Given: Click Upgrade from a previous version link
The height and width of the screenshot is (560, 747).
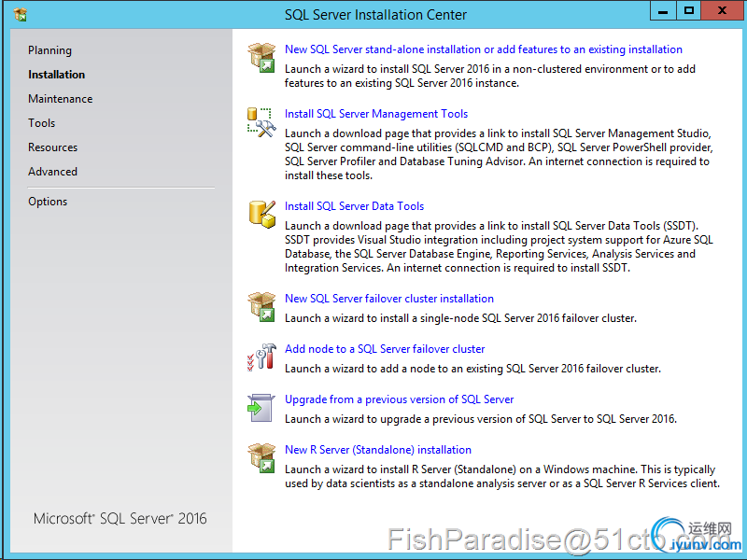Looking at the screenshot, I should pyautogui.click(x=400, y=399).
